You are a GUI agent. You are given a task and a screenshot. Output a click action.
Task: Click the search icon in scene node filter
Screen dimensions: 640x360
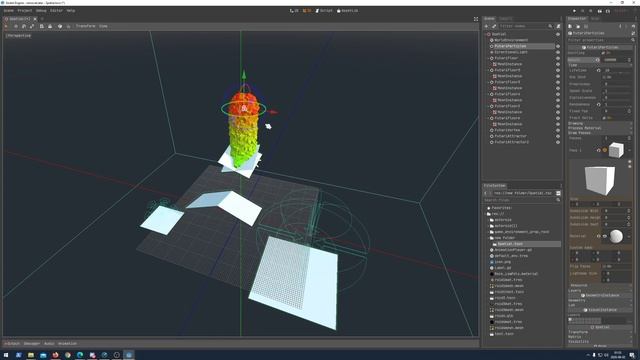click(x=550, y=26)
